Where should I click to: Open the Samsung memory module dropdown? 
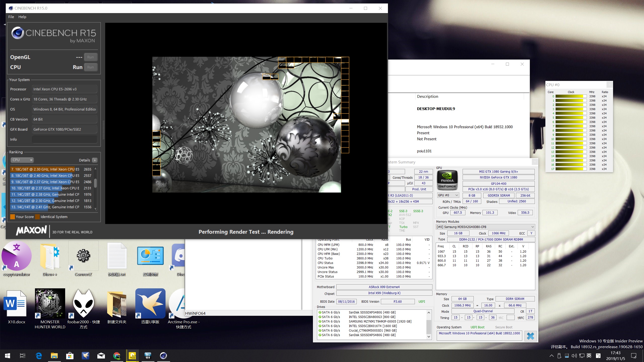coord(485,227)
